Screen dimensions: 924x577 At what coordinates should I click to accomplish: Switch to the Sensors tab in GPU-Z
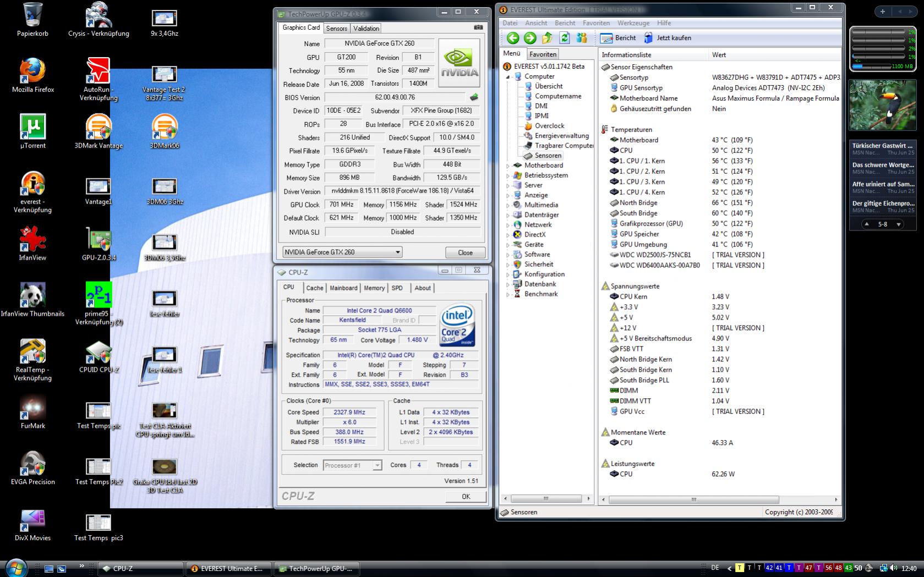pyautogui.click(x=337, y=28)
